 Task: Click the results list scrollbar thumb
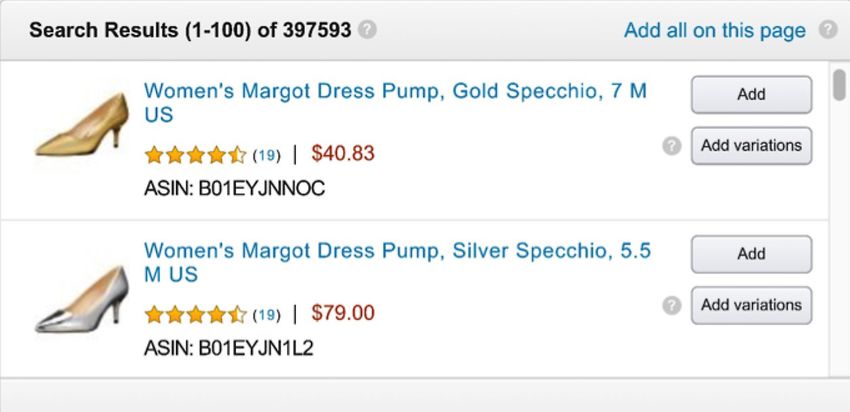tap(839, 84)
